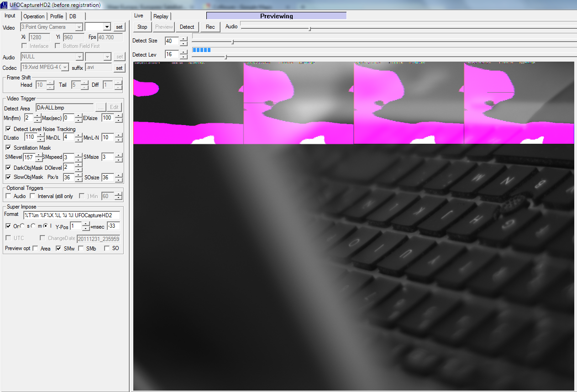
Task: Open the DB tab
Action: pos(72,16)
